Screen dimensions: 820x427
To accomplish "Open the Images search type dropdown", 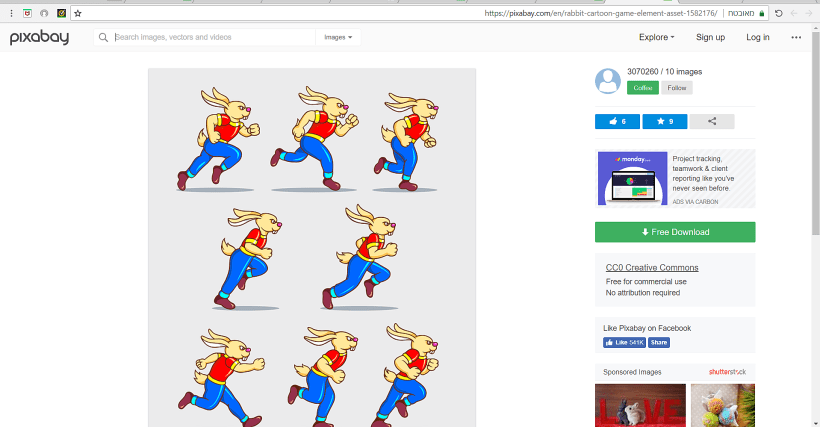I will [338, 37].
